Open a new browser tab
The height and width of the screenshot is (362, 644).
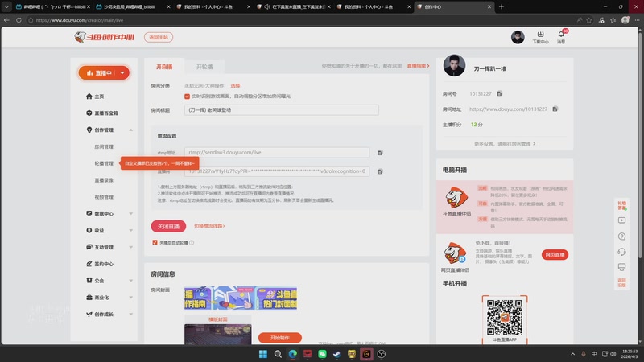[501, 6]
